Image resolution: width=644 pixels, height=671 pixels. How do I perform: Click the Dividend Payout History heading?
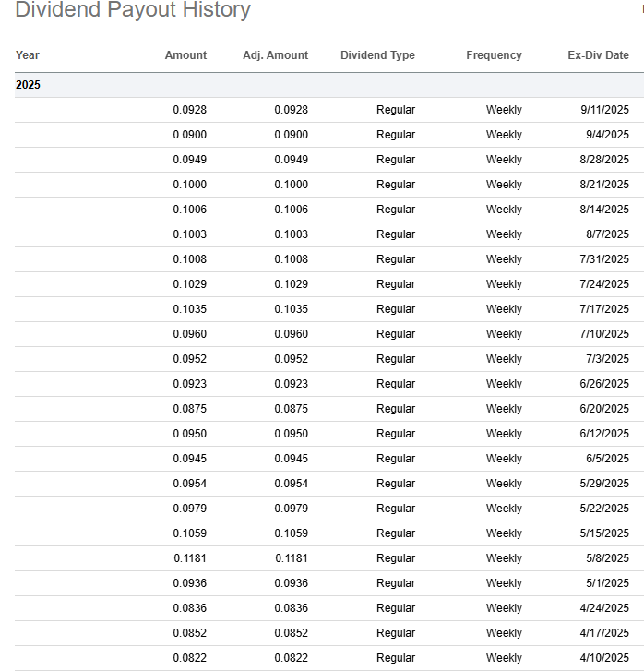tap(133, 11)
